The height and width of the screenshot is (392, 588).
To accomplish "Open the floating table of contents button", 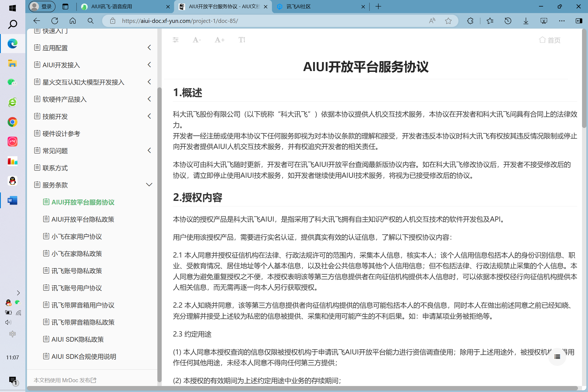I will (x=557, y=357).
